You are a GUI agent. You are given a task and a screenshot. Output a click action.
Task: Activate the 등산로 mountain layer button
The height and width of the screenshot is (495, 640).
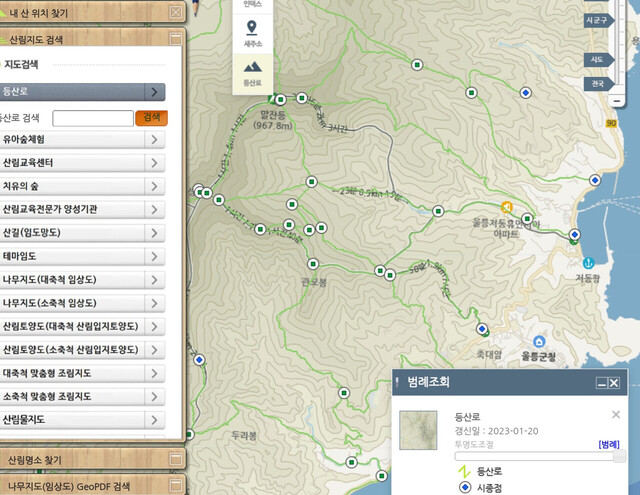click(252, 73)
